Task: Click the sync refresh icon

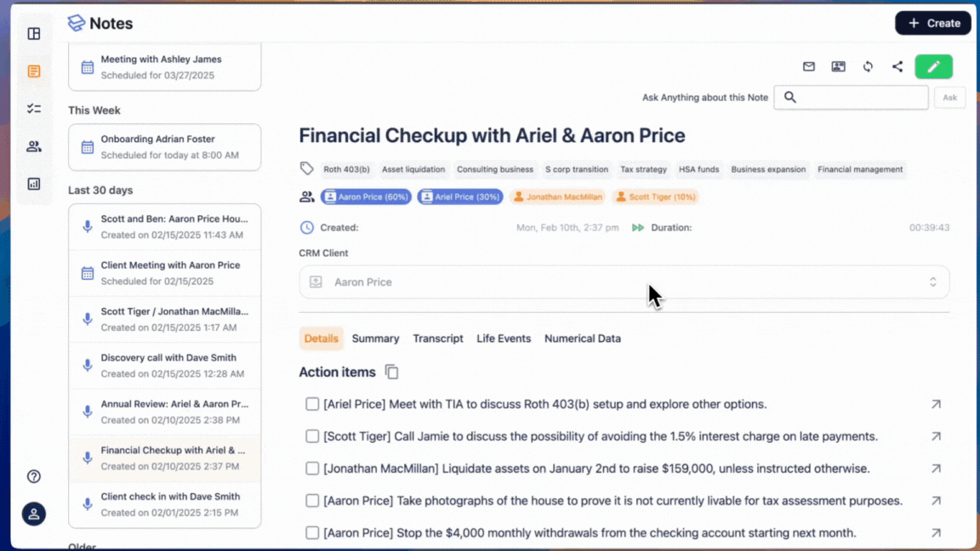Action: click(868, 66)
